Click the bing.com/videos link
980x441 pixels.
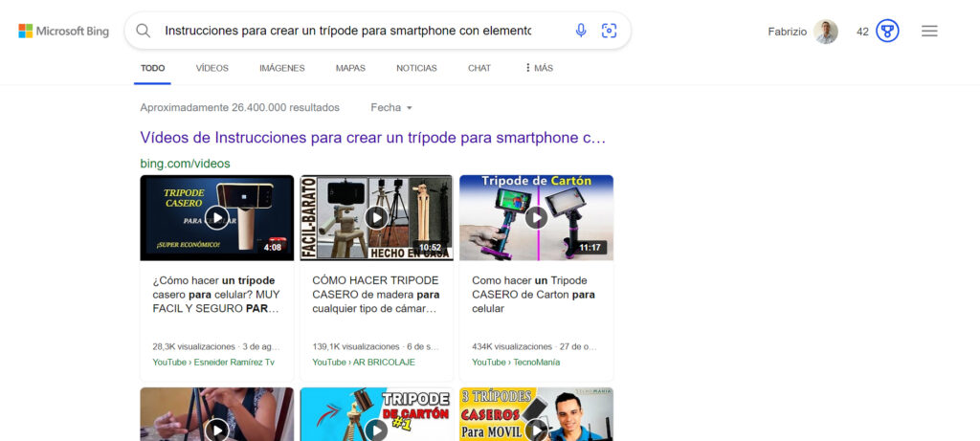185,164
